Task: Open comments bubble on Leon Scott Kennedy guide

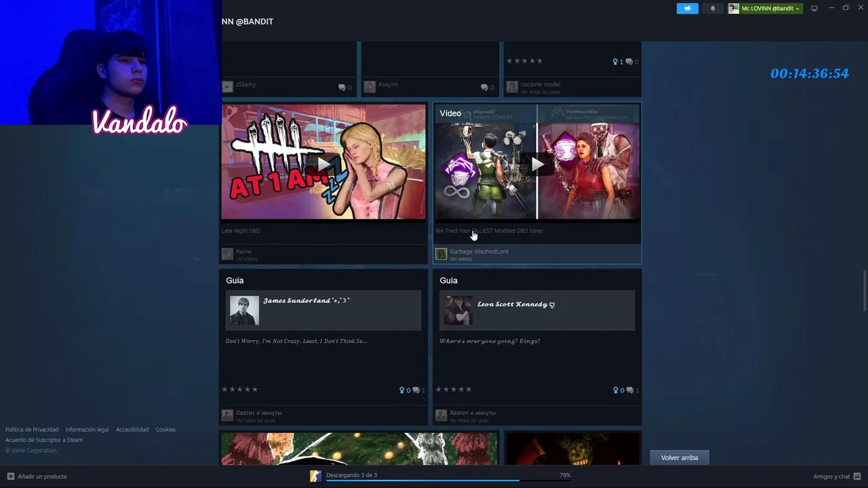Action: (630, 390)
